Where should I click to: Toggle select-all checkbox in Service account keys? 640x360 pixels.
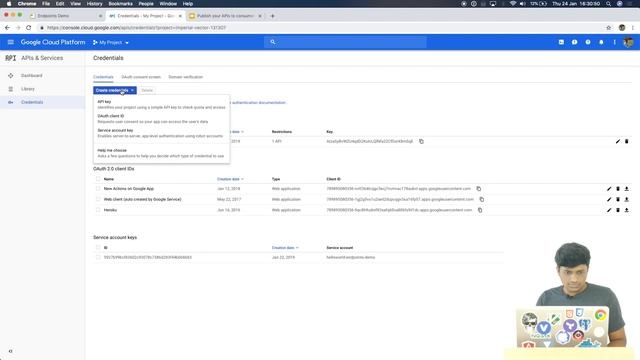tap(98, 247)
